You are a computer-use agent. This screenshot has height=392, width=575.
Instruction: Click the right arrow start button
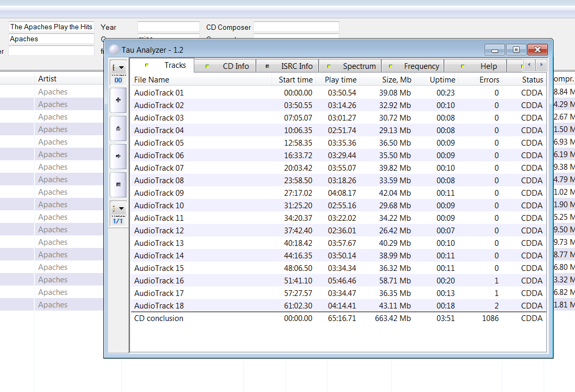[x=118, y=156]
